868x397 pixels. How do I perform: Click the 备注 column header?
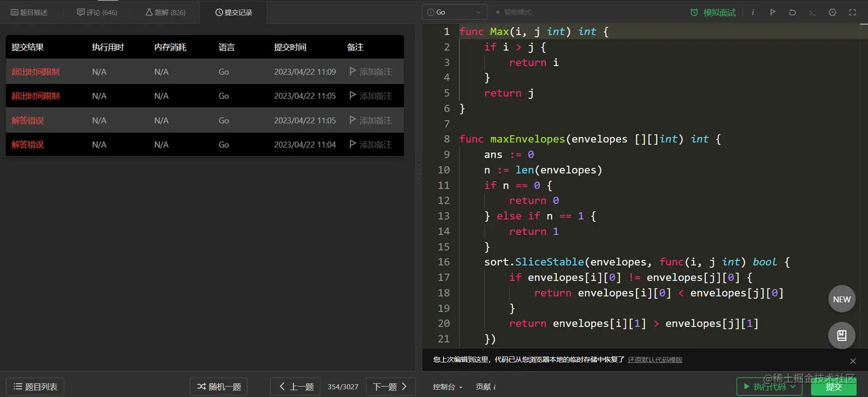coord(355,47)
